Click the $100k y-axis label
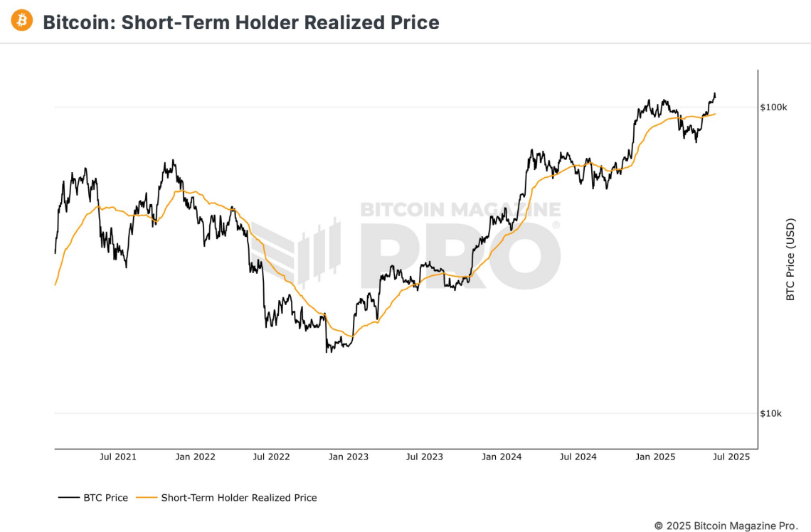This screenshot has height=532, width=811. click(x=773, y=107)
